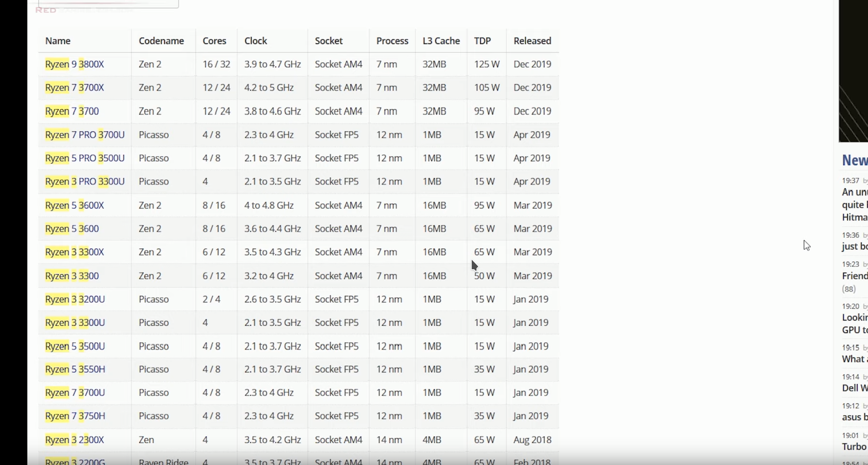The width and height of the screenshot is (868, 465).
Task: Open the Ryzen 3 3300U page
Action: click(75, 323)
